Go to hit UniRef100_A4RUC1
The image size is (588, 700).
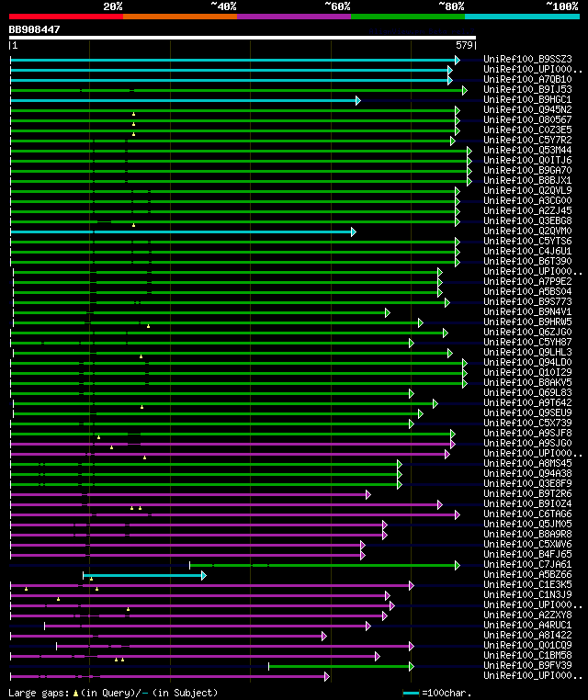[x=527, y=625]
